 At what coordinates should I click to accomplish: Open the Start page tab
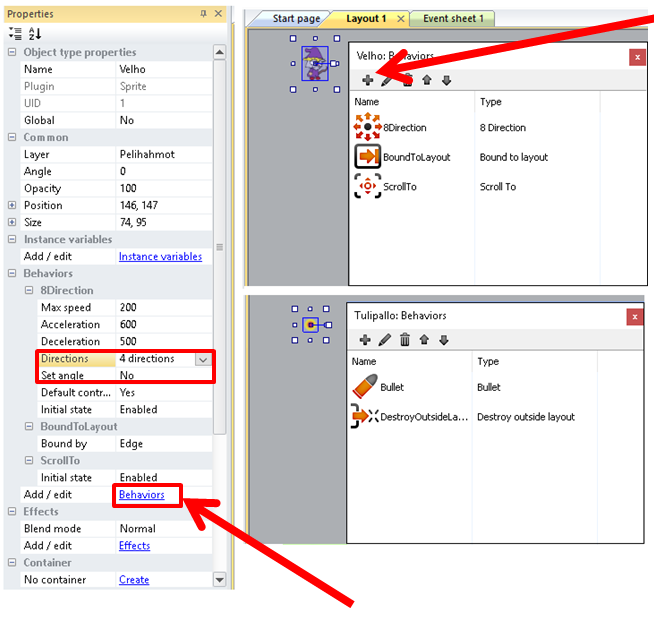point(296,19)
